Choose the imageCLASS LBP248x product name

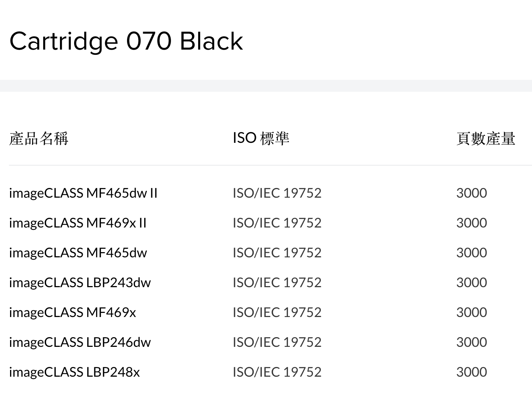point(74,372)
